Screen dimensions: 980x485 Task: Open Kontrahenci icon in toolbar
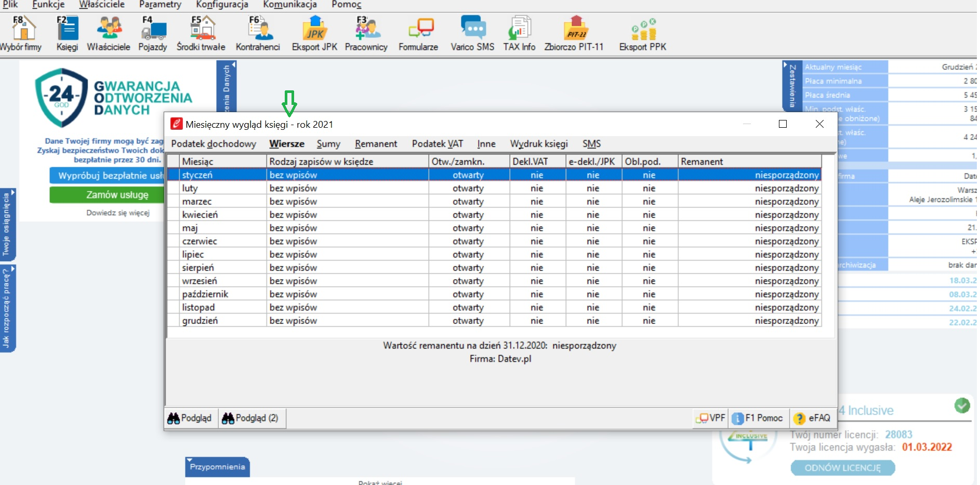(x=258, y=33)
